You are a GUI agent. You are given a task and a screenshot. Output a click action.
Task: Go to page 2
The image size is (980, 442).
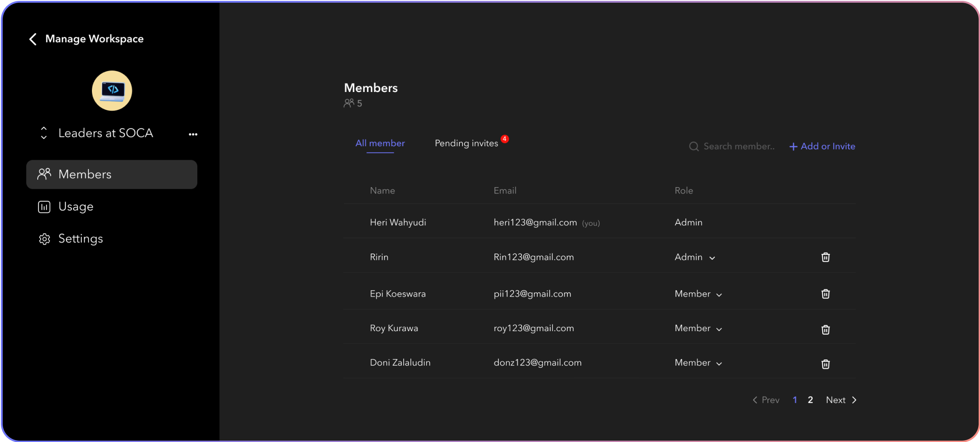tap(810, 400)
